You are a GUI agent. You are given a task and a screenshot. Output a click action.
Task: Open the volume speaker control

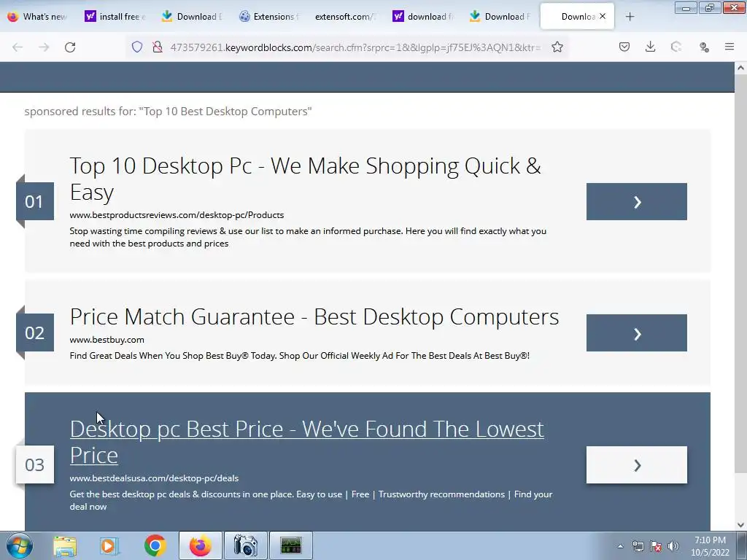[673, 546]
